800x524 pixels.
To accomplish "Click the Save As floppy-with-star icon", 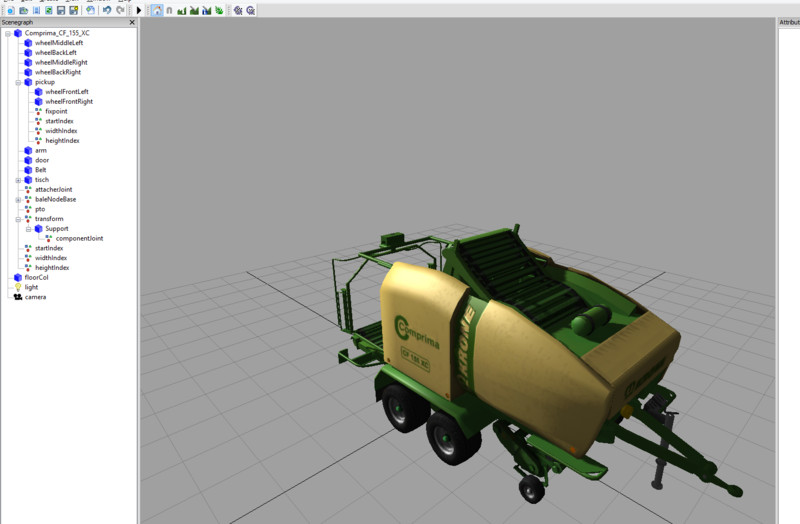I will click(73, 10).
